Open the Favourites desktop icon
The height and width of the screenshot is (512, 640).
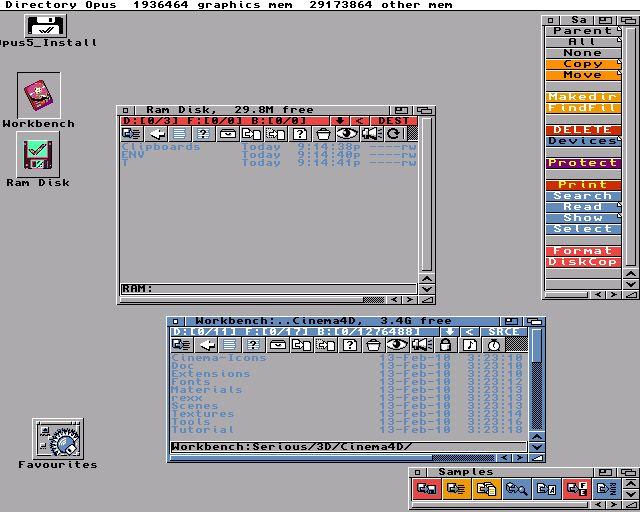pyautogui.click(x=58, y=439)
